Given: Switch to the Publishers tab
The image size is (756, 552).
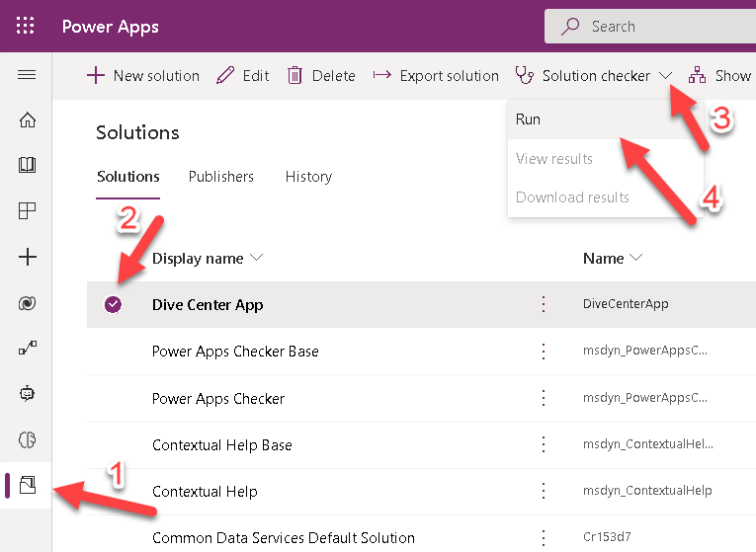Looking at the screenshot, I should click(220, 177).
